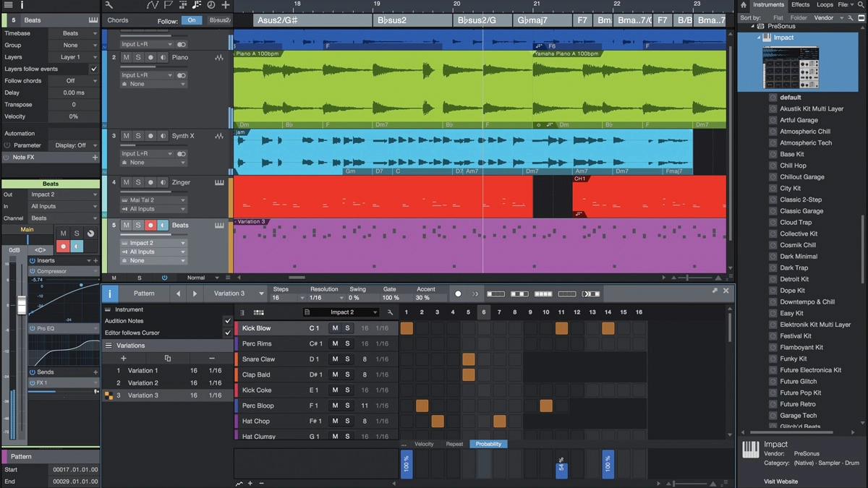Add Note FX with the plus icon

click(95, 157)
